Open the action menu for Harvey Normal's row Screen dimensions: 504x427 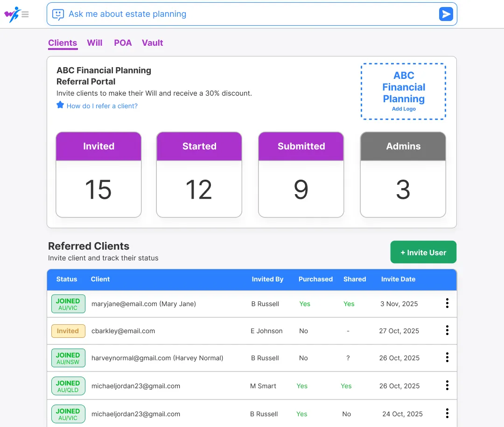[x=447, y=358]
